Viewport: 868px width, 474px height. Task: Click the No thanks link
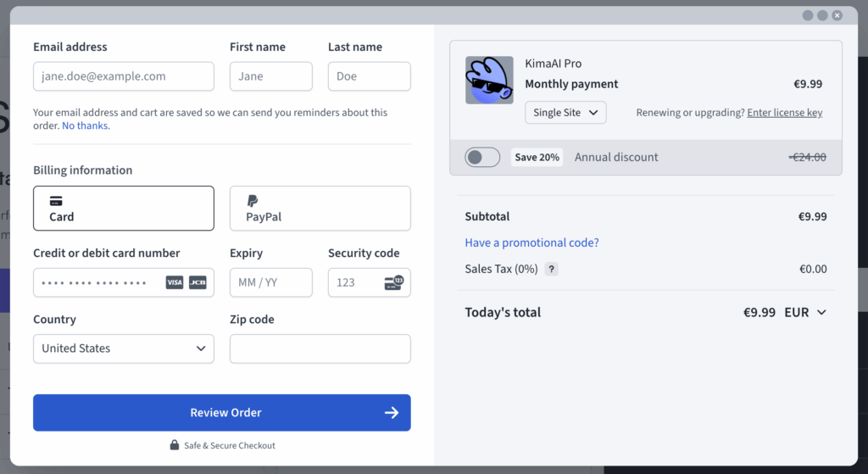click(85, 125)
